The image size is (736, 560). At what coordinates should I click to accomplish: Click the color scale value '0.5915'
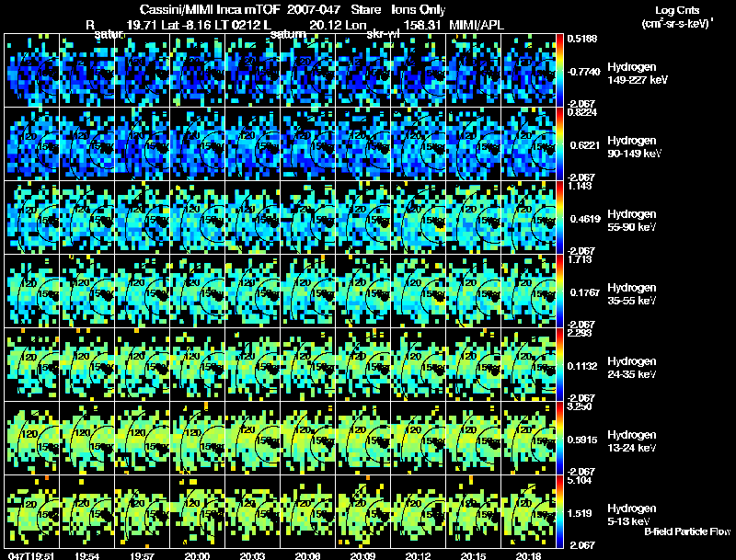click(584, 440)
